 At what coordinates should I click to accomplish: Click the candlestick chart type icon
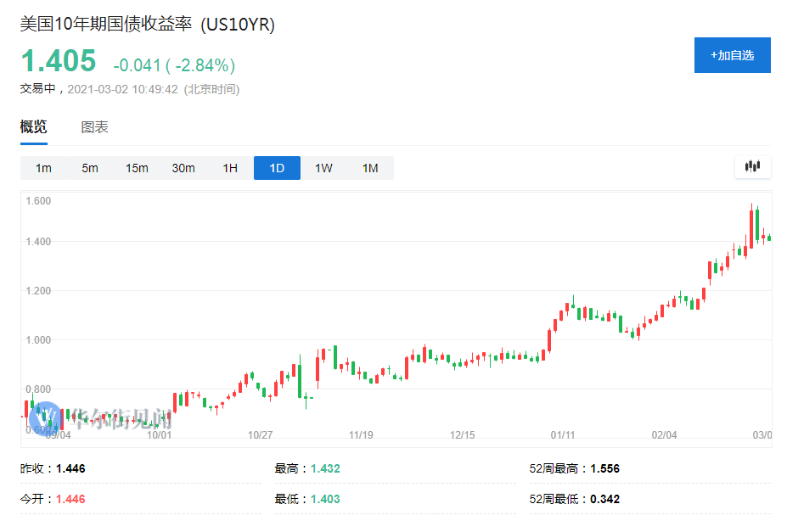point(752,167)
